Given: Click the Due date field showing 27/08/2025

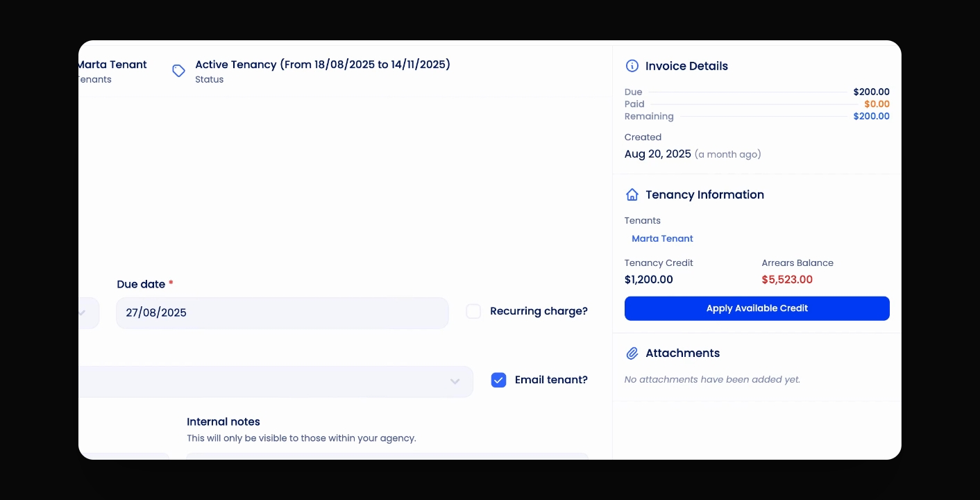Looking at the screenshot, I should pos(282,312).
